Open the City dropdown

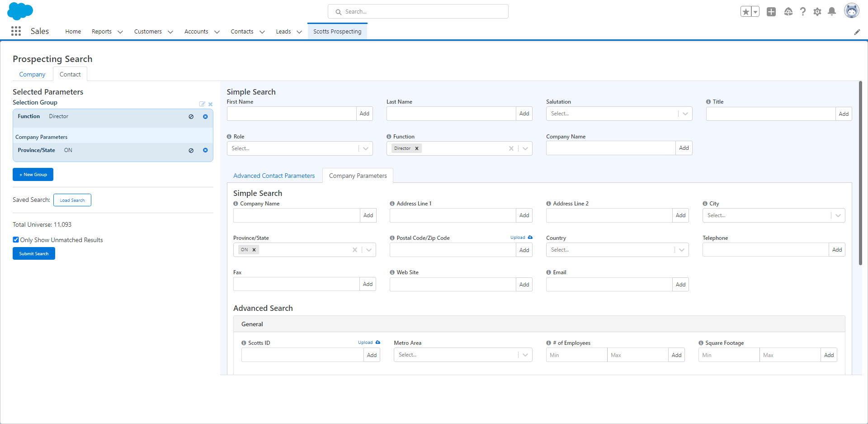pyautogui.click(x=774, y=215)
